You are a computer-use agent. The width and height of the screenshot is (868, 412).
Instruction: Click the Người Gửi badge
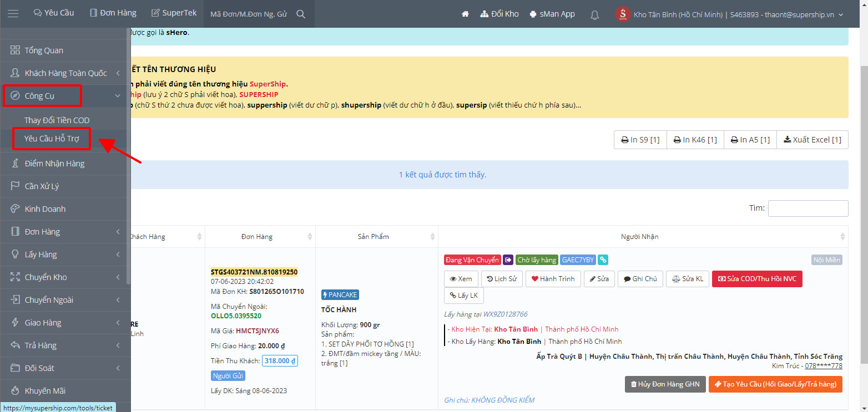[x=227, y=376]
